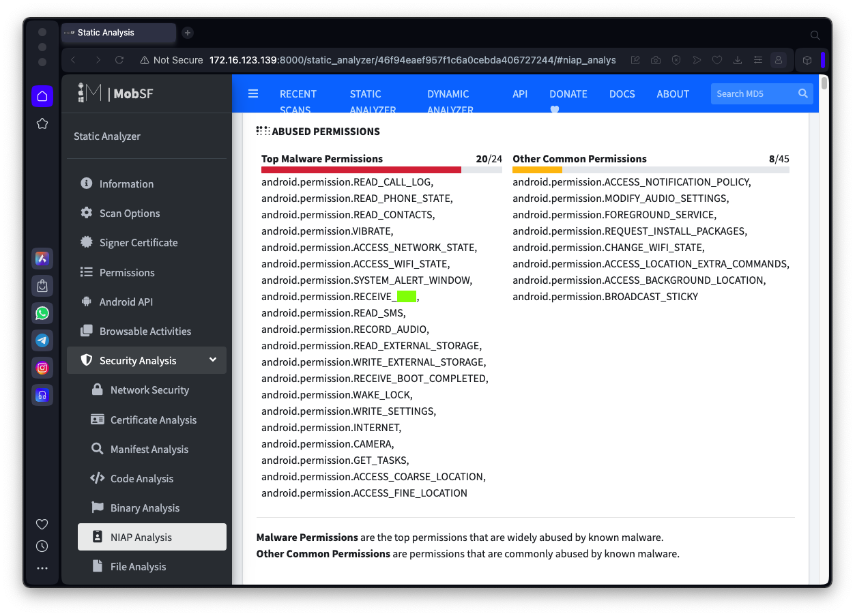Open Certificate Analysis under Security Analysis

(x=152, y=420)
